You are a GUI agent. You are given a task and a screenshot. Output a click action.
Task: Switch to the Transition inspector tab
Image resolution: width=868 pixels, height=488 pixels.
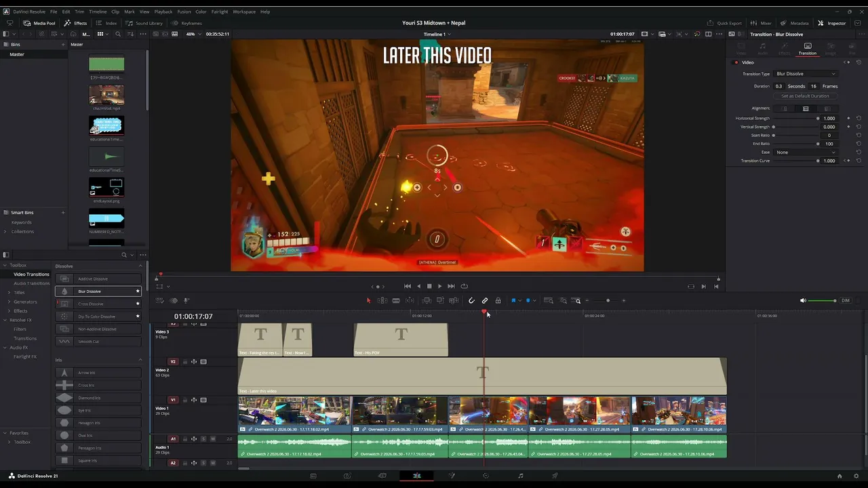(807, 49)
